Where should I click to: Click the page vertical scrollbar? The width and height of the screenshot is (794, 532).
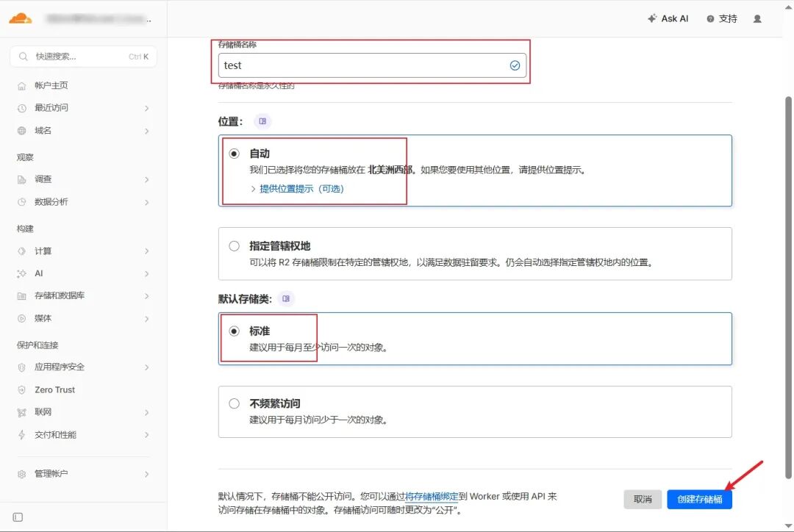tap(788, 287)
